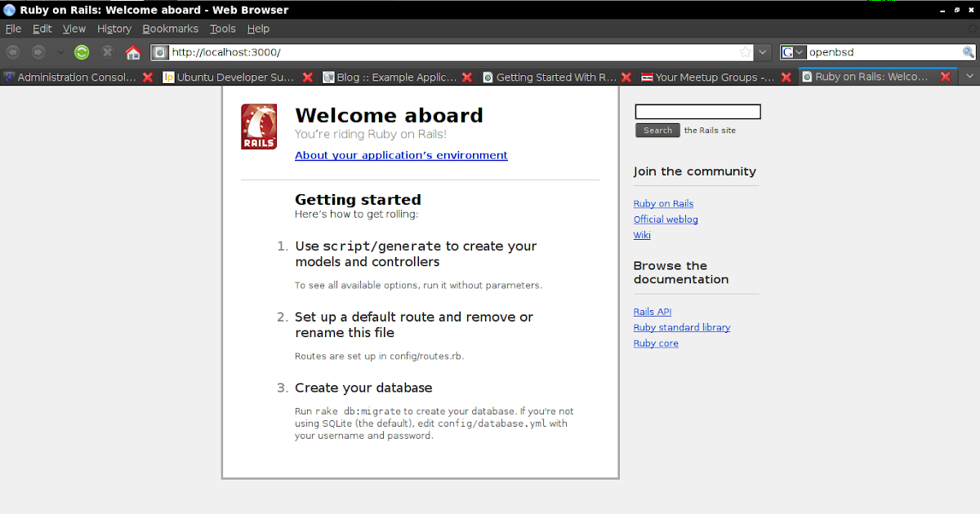
Task: Close the Your Meetup Groups tab
Action: coord(786,78)
